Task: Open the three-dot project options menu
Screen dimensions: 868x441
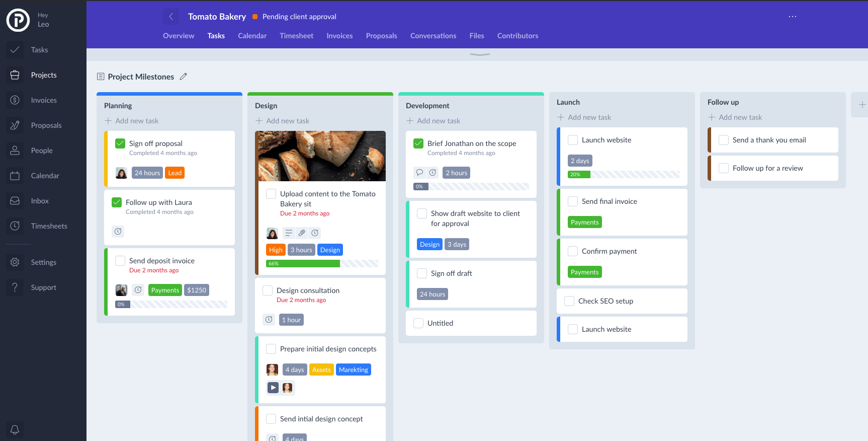Action: [793, 17]
